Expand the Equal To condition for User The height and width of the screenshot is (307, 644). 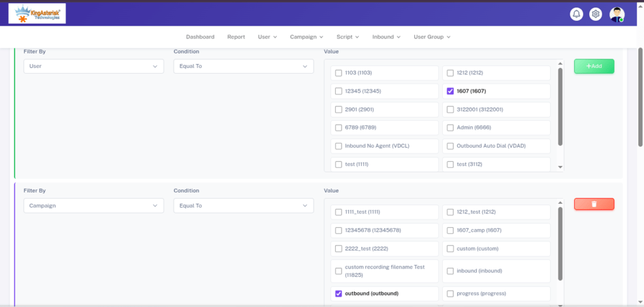pyautogui.click(x=243, y=66)
